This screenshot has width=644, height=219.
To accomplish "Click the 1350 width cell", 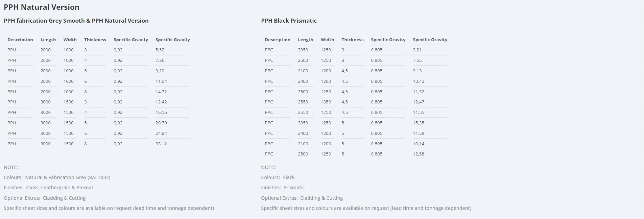I will tap(326, 102).
